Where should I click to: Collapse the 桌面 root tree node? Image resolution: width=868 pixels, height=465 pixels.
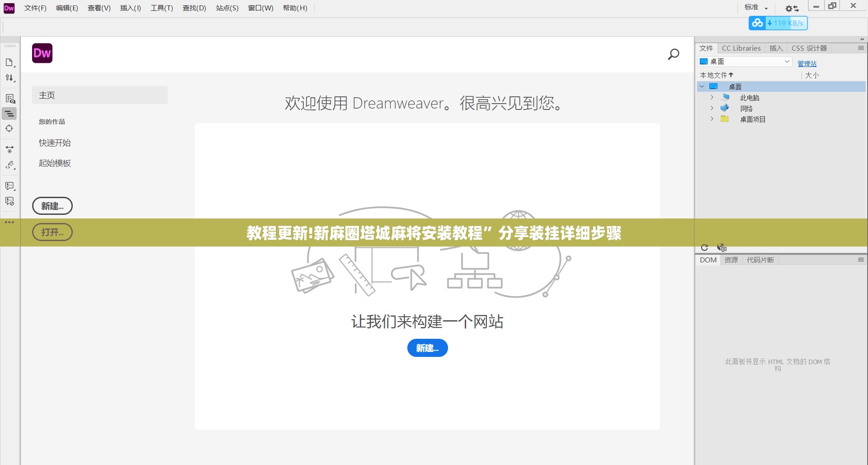(x=702, y=86)
